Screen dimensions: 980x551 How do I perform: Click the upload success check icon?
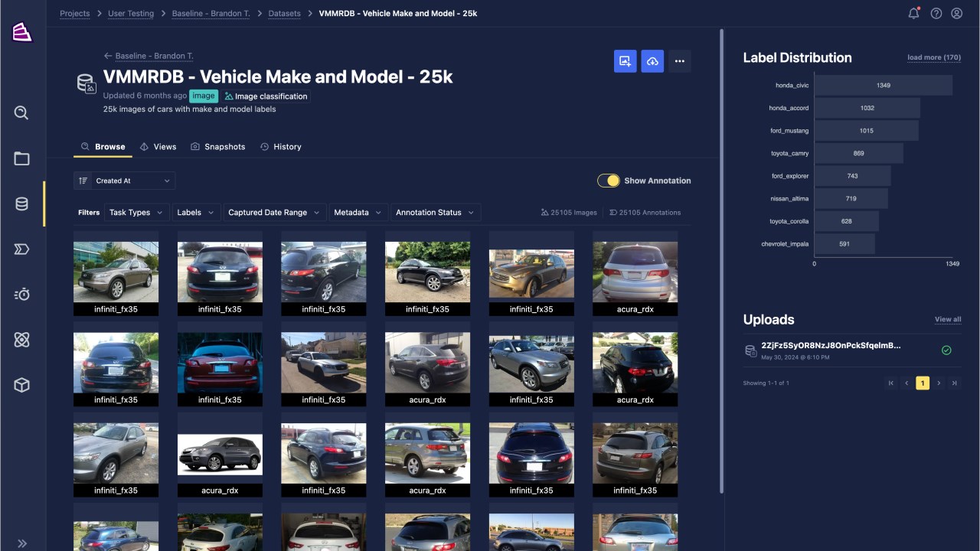click(946, 350)
